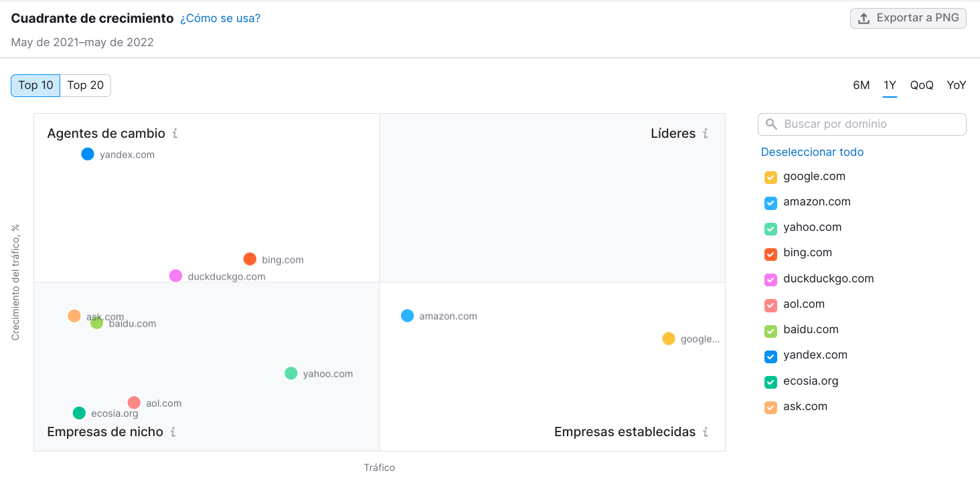Toggle the duckduckgo.com checkbox
The image size is (980, 485).
[770, 280]
